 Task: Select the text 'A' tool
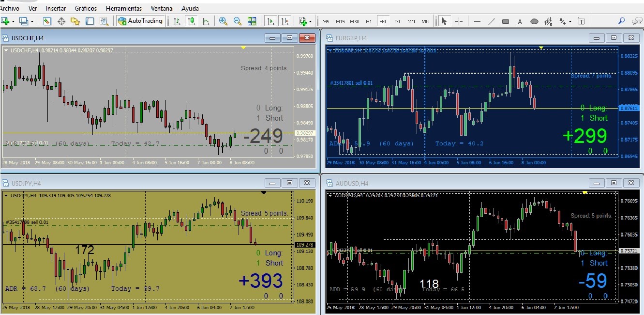(520, 21)
